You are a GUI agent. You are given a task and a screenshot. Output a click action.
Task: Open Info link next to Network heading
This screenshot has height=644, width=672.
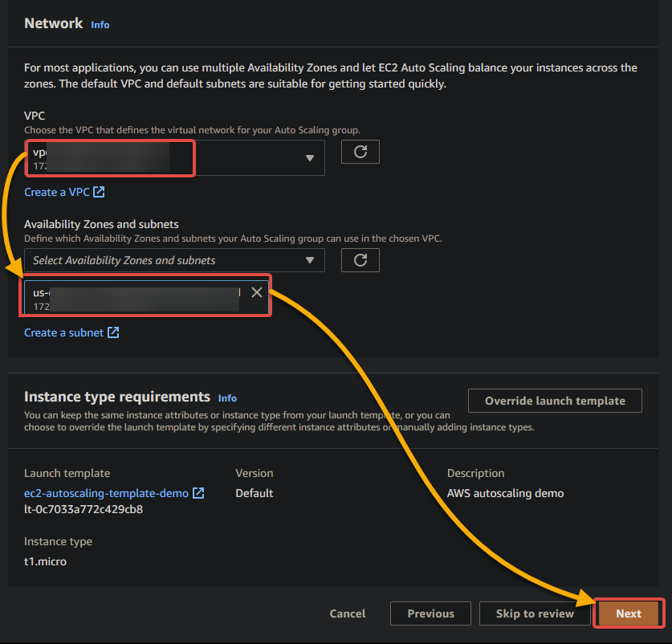pos(100,25)
